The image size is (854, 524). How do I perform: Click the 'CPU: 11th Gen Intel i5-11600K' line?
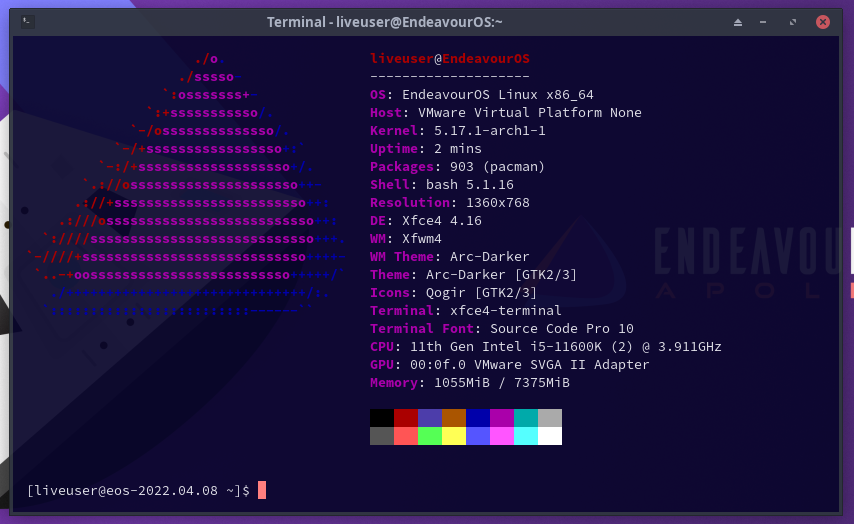(x=546, y=346)
